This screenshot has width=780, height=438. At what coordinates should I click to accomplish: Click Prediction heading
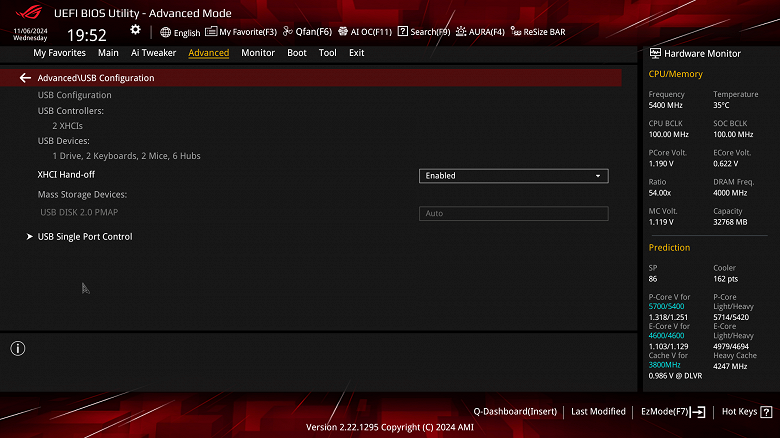click(x=669, y=248)
